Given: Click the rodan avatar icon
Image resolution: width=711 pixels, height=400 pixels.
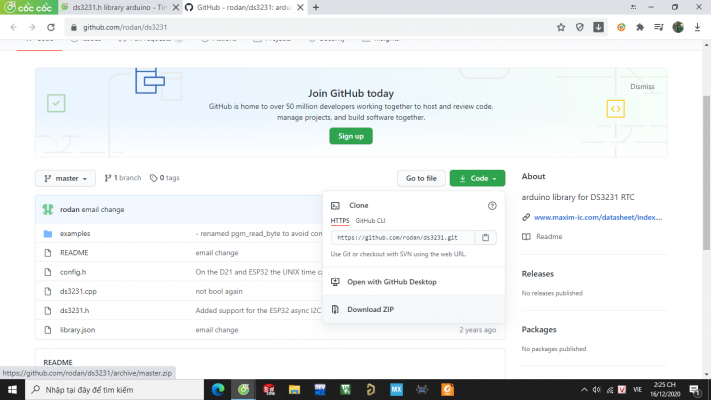Looking at the screenshot, I should coord(48,210).
